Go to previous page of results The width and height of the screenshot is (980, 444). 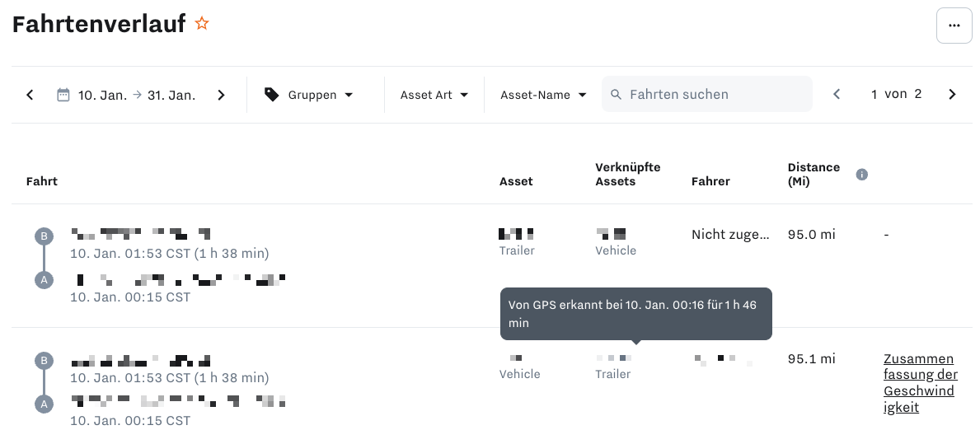click(837, 94)
